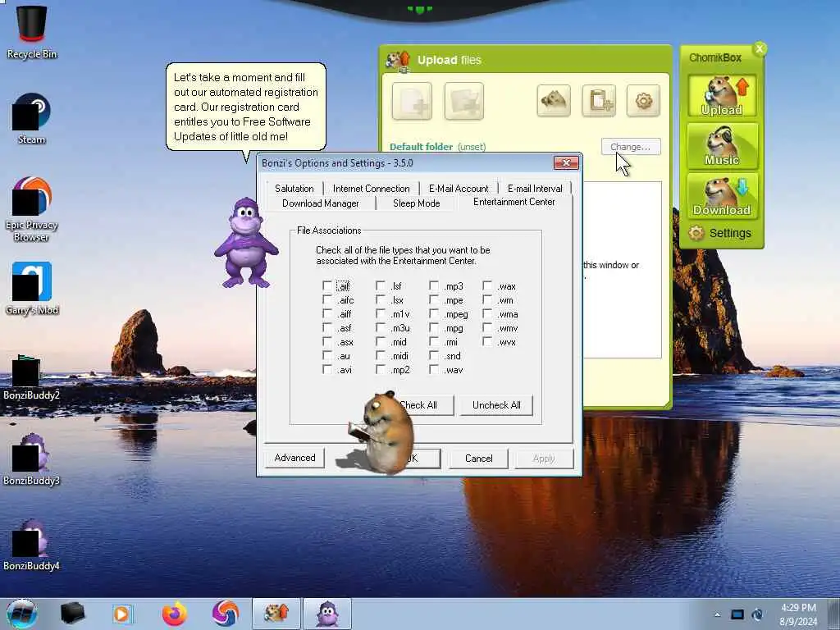Open the Recycle Bin desktop icon
The height and width of the screenshot is (630, 840).
click(x=32, y=32)
